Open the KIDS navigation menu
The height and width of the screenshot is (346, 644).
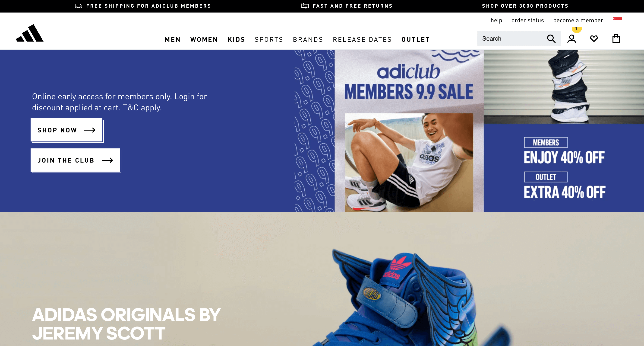[236, 39]
